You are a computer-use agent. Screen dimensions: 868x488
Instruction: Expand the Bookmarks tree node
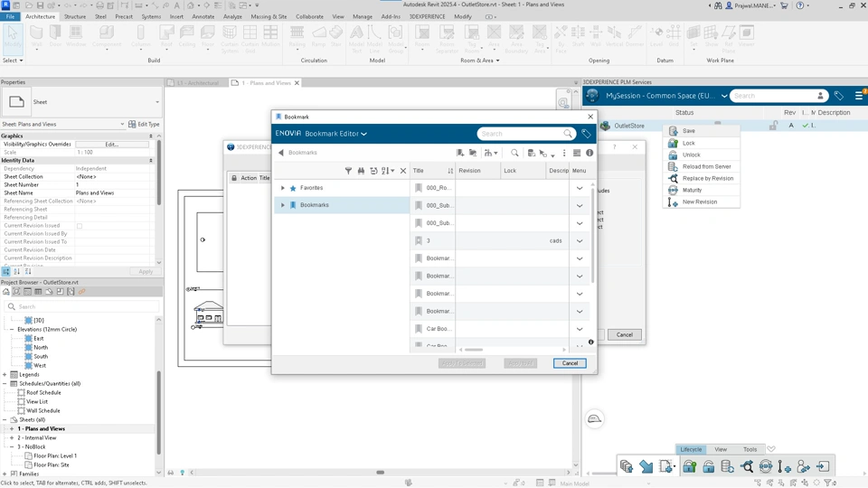283,205
